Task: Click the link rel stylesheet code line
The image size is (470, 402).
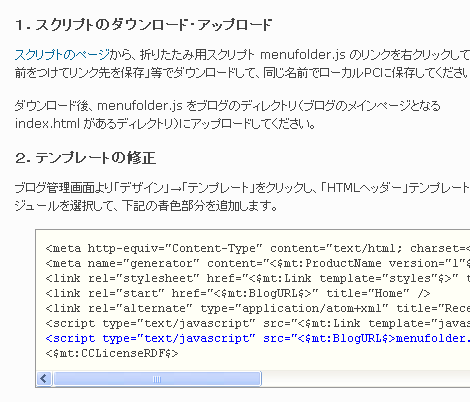Action: 258,278
